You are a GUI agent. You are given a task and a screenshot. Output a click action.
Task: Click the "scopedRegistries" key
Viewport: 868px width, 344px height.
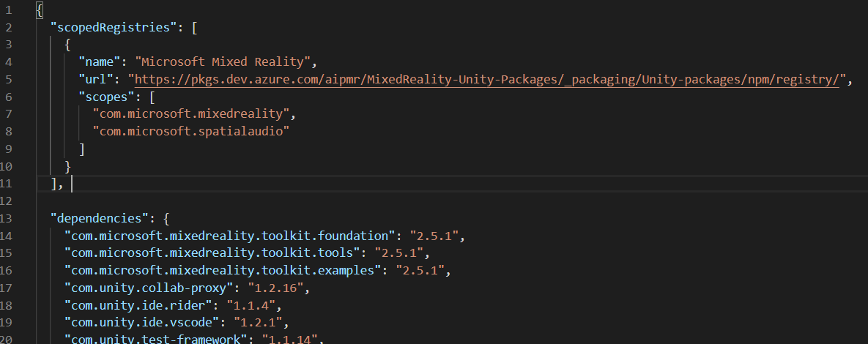[114, 27]
